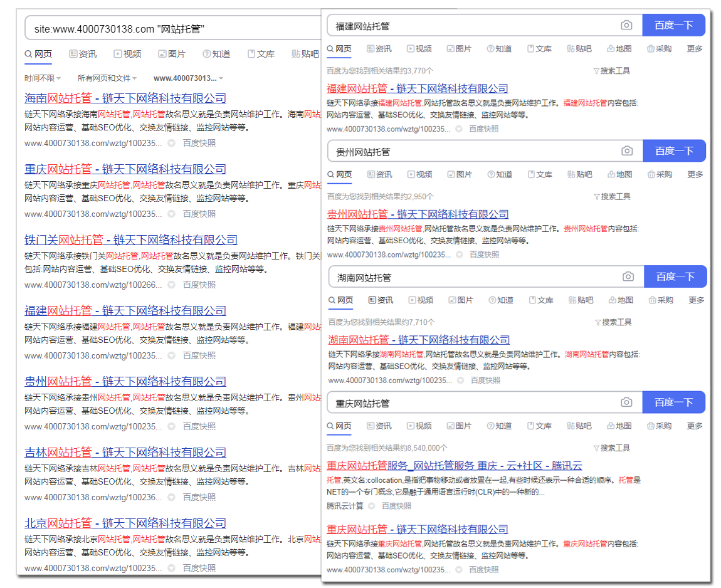This screenshot has width=721, height=588.
Task: Focus the site:www.4000730138.com search input
Action: tap(173, 28)
